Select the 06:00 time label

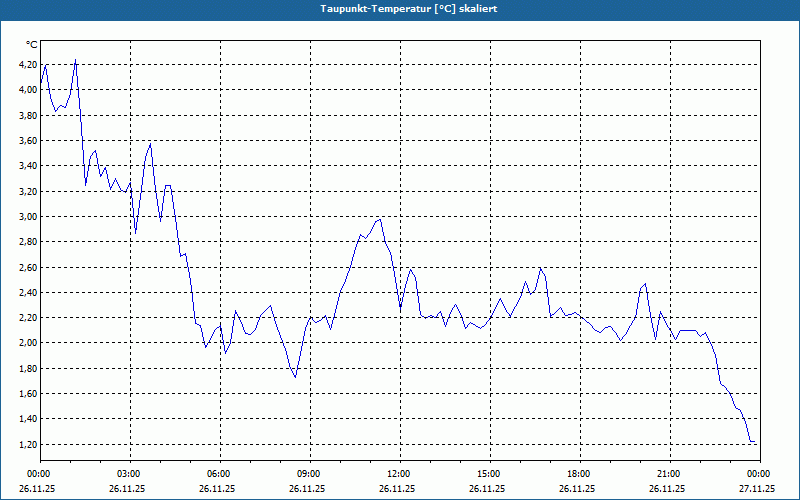217,474
